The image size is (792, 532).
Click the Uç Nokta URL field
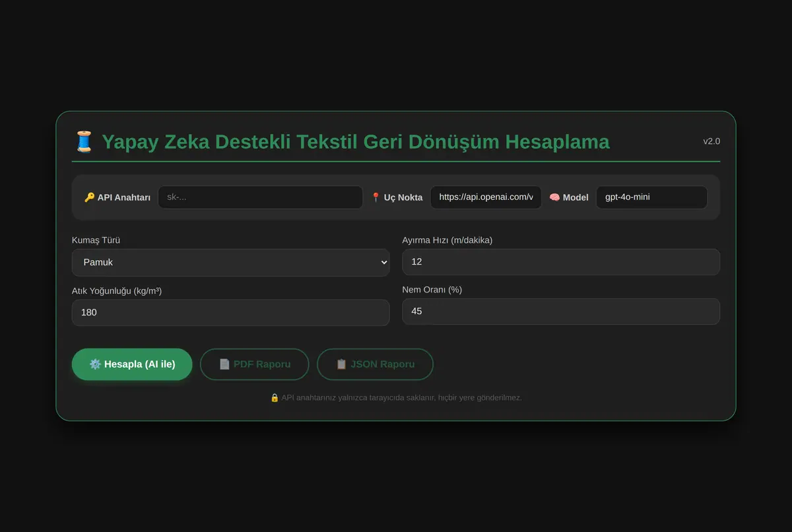(x=486, y=197)
